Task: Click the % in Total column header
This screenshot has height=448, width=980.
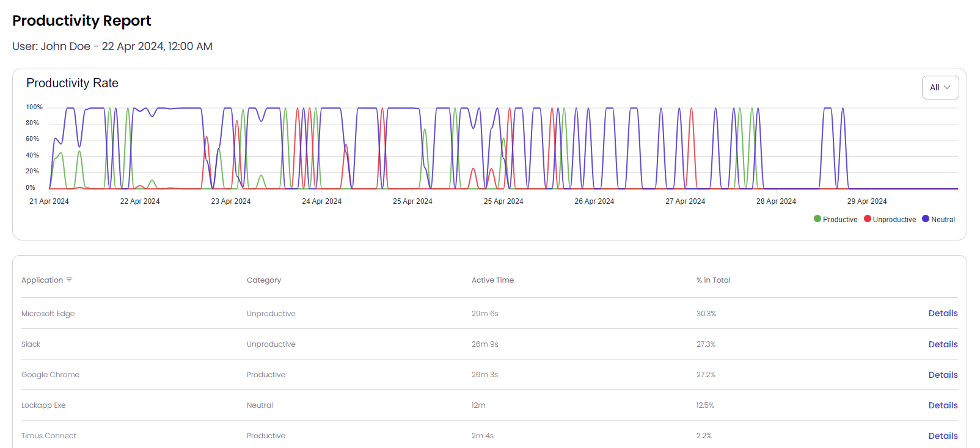Action: [713, 280]
